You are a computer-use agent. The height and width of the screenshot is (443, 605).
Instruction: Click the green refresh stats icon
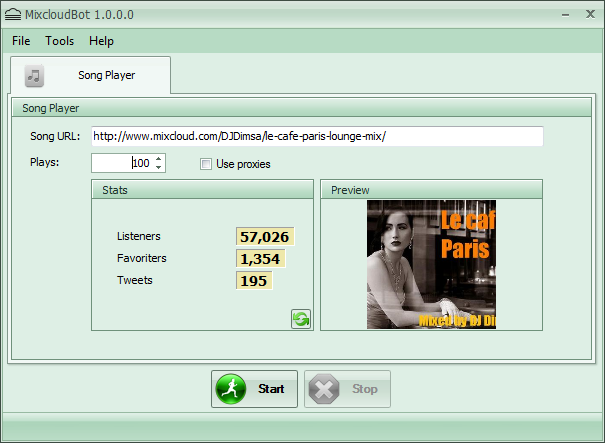point(301,319)
